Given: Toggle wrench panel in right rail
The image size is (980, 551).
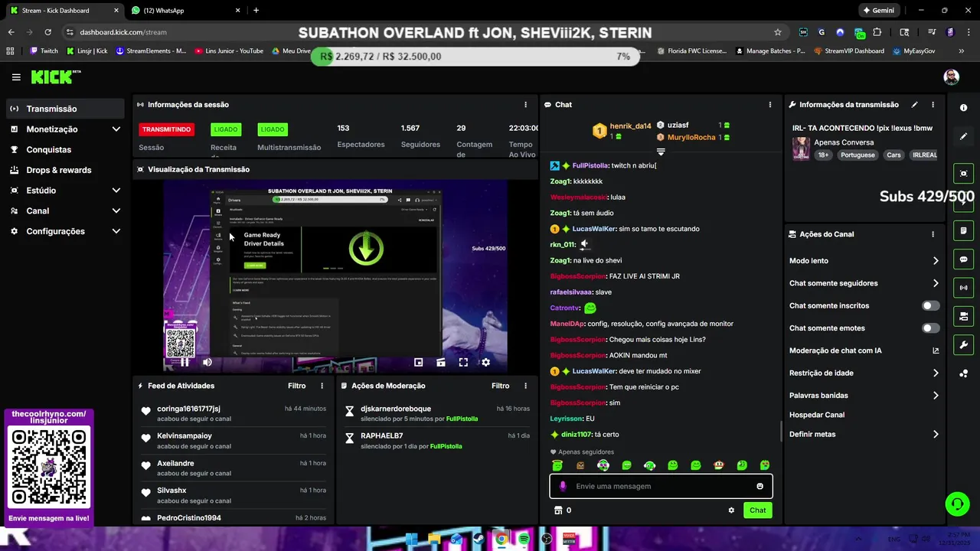Looking at the screenshot, I should click(x=964, y=344).
